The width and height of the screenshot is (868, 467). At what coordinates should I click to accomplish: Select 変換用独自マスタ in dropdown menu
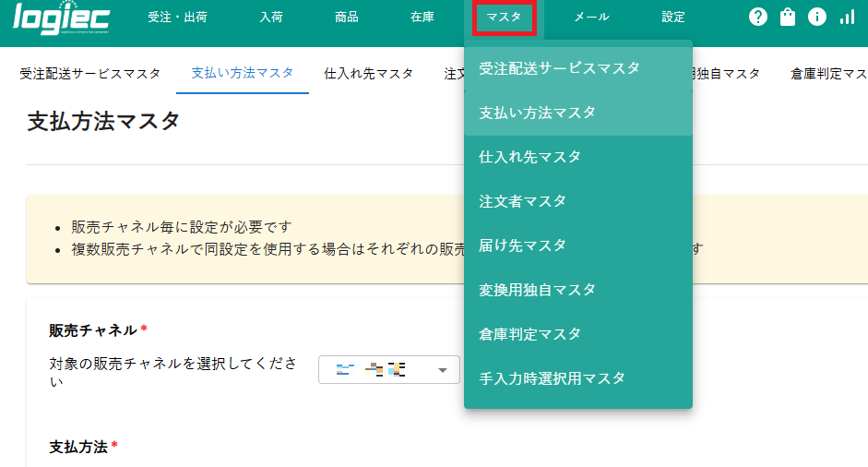[x=578, y=291]
